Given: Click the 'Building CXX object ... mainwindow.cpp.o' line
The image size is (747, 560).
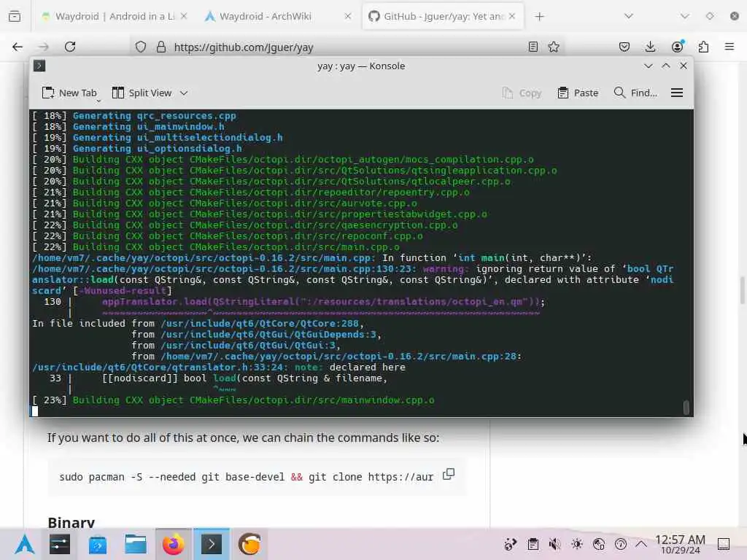Looking at the screenshot, I should pos(233,400).
